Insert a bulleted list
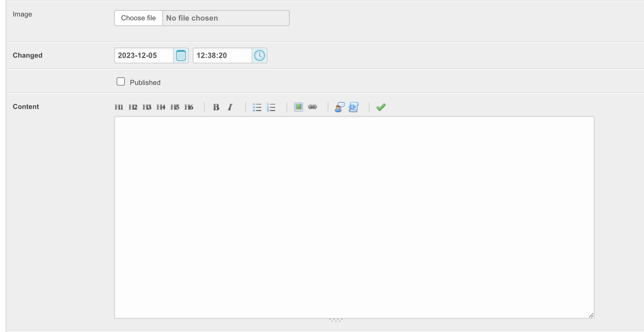 (x=257, y=107)
